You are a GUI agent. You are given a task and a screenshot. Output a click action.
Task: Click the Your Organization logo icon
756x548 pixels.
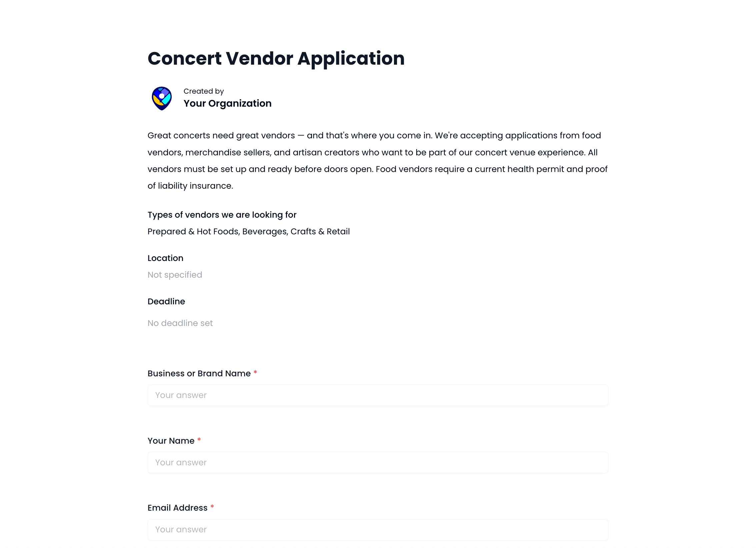163,98
